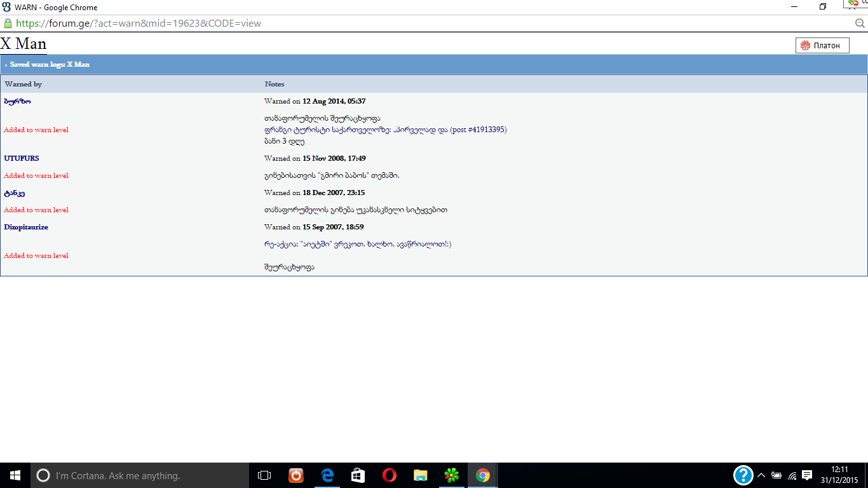Open the ICQ green flower taskbar icon

452,475
